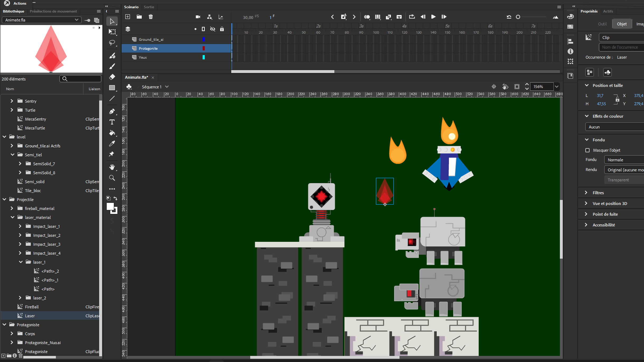Click the Protagonite layer color square
This screenshot has width=644, height=362.
click(x=203, y=48)
